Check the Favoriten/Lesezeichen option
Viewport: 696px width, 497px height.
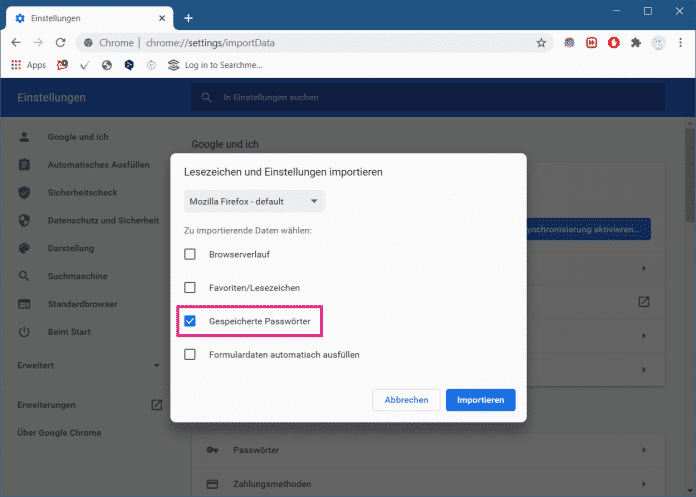tap(190, 287)
